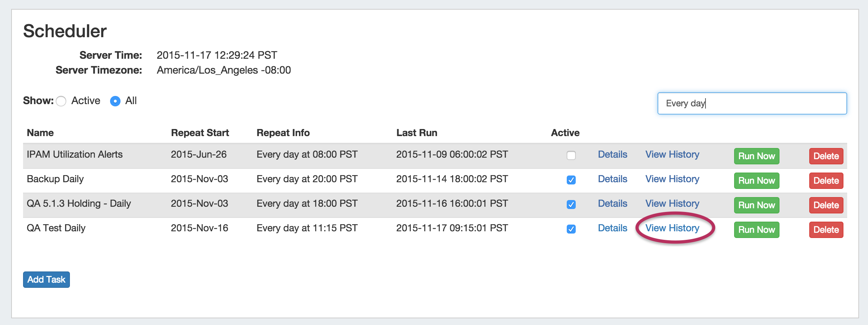Uncheck the Backup Daily active checkbox

[x=571, y=180]
